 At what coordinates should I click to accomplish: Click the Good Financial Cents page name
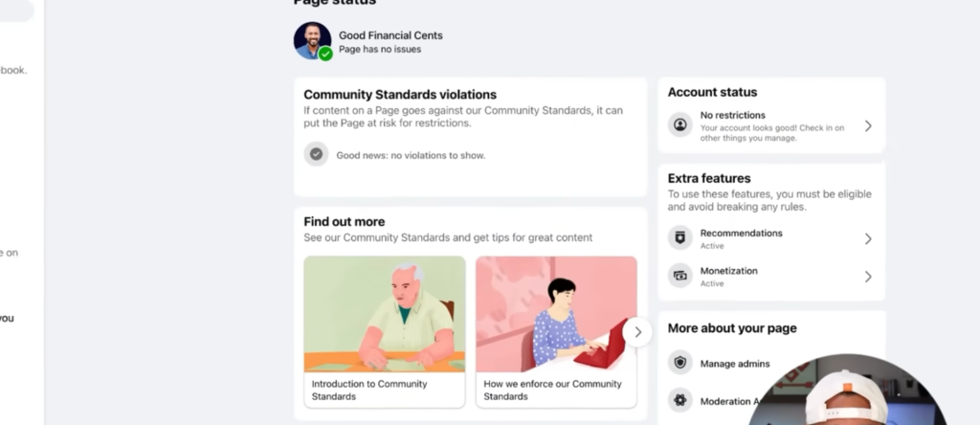[390, 35]
